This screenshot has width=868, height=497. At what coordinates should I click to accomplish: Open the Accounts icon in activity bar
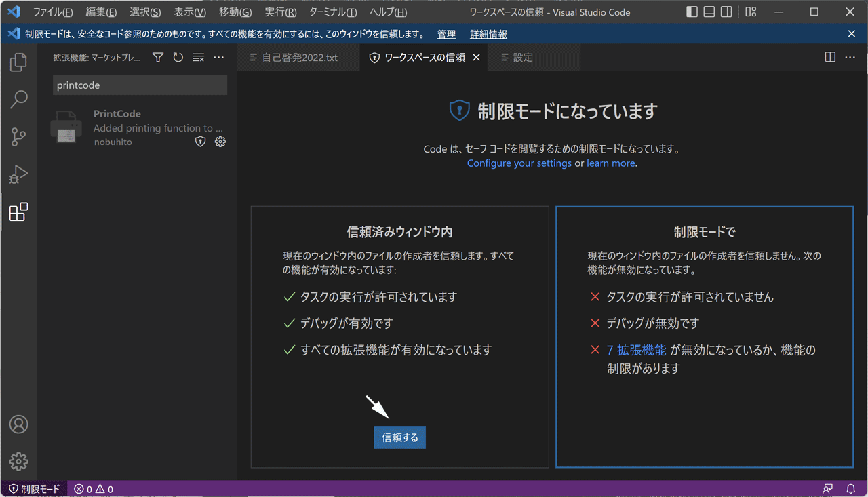18,424
